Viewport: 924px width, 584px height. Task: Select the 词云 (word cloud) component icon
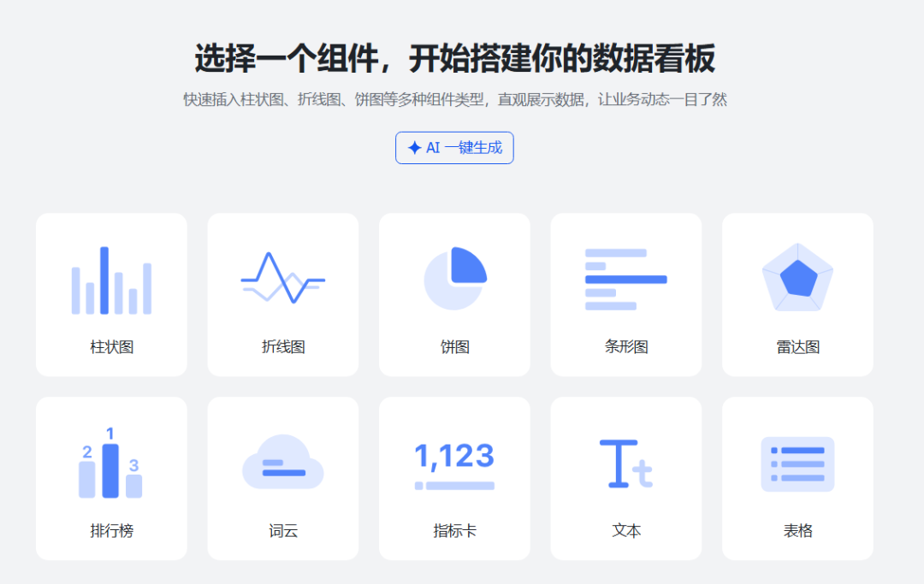283,459
